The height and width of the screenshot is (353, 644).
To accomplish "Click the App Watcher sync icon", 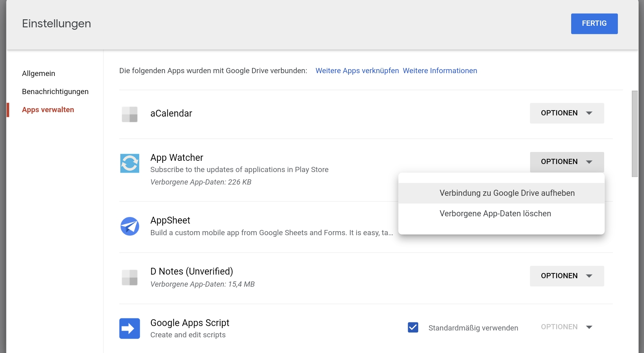I will [x=130, y=163].
